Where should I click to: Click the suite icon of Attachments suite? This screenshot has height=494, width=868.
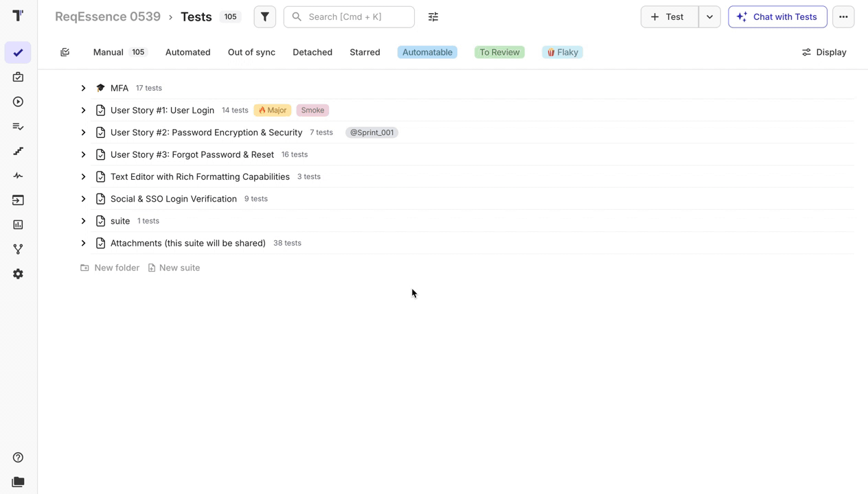(100, 243)
